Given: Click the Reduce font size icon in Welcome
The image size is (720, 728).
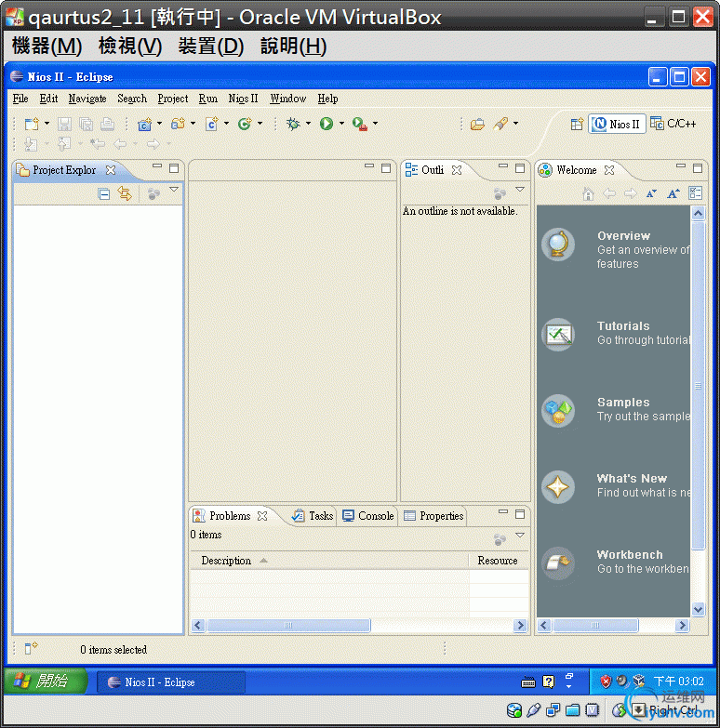Looking at the screenshot, I should coord(652,193).
